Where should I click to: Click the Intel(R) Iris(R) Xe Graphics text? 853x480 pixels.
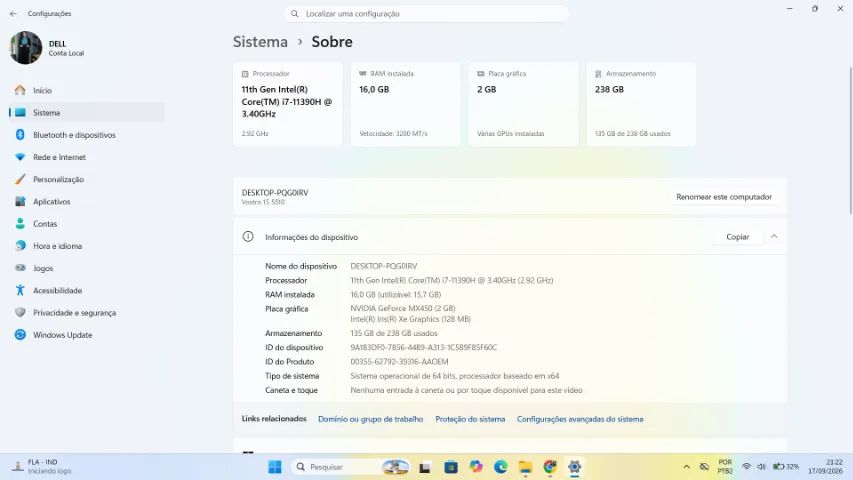point(410,319)
